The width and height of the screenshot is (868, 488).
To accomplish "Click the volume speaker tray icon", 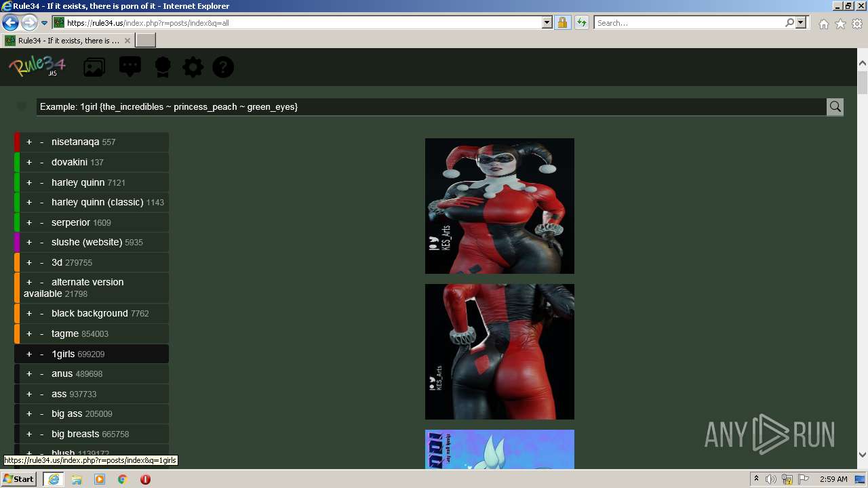I will coord(771,479).
